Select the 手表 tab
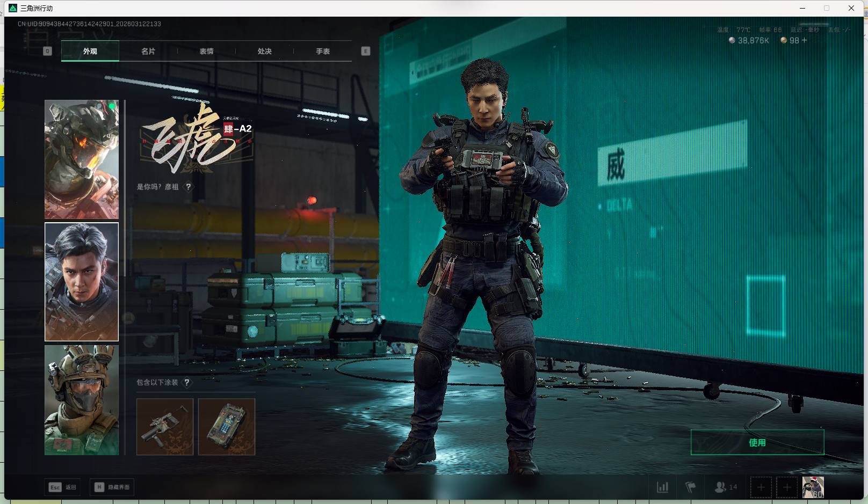 click(x=323, y=52)
